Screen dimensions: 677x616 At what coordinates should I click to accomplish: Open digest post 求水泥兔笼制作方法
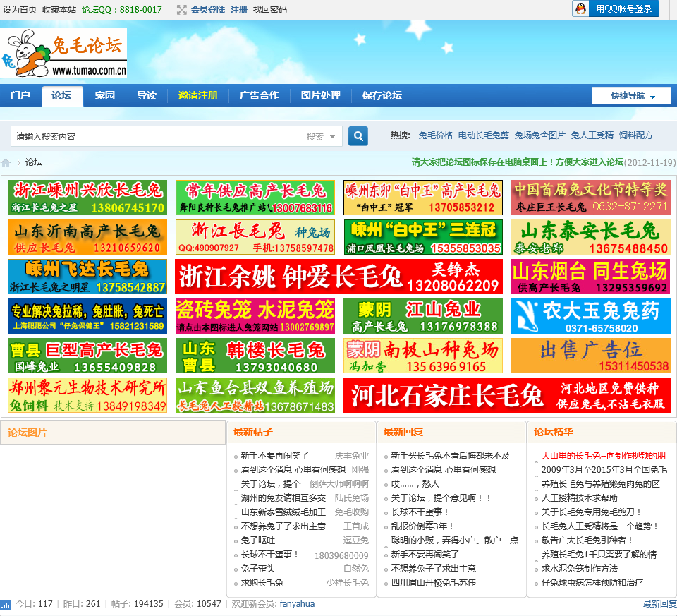580,569
